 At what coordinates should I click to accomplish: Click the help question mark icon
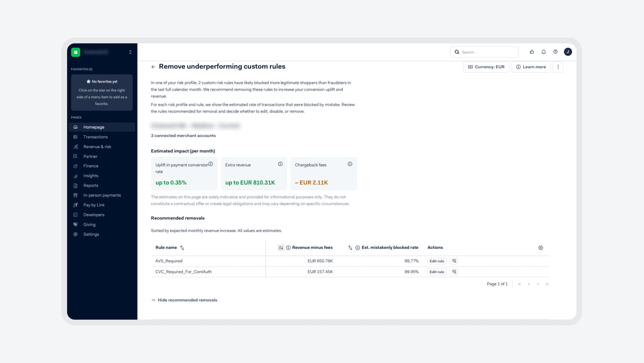555,52
